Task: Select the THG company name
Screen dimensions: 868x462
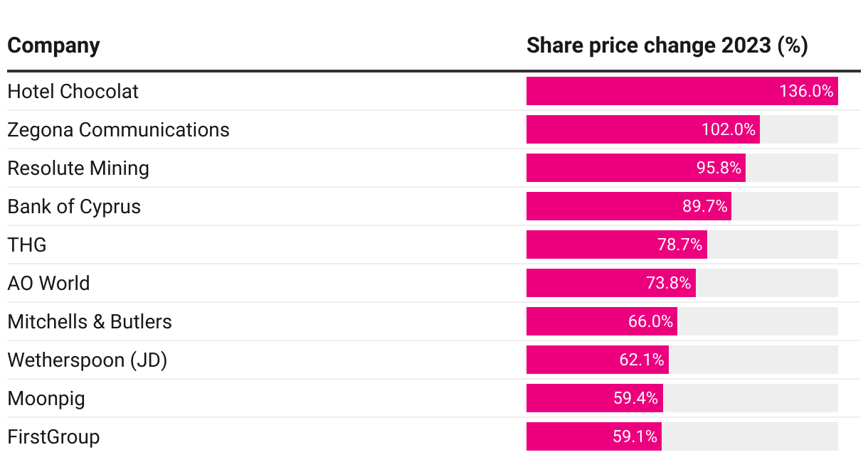Action: point(27,245)
